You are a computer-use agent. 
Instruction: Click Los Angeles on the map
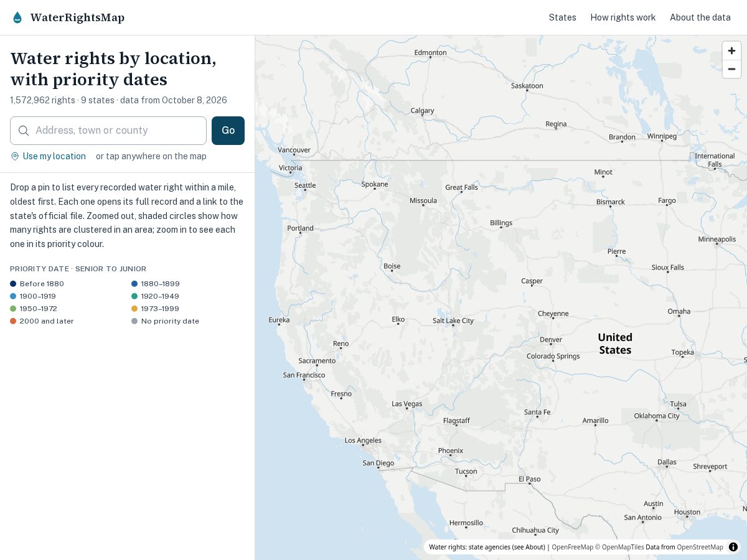(x=364, y=441)
